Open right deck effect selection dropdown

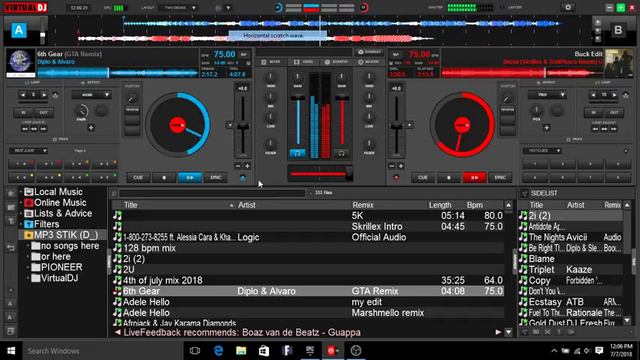[546, 95]
